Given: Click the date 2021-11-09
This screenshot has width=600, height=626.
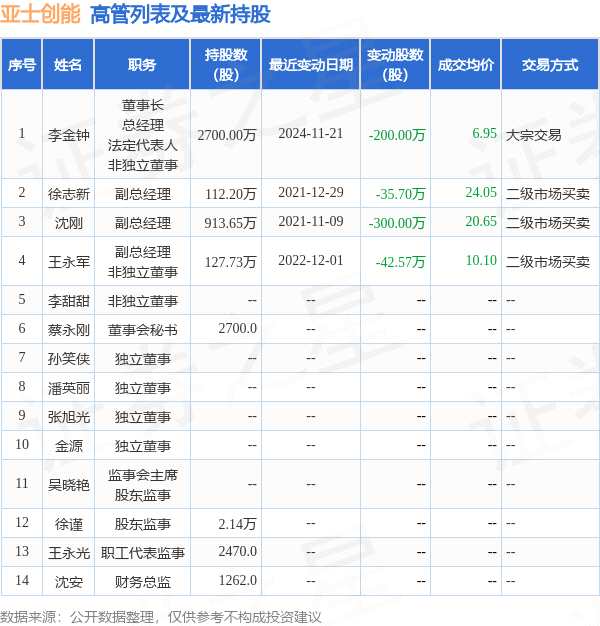Looking at the screenshot, I should 311,221.
